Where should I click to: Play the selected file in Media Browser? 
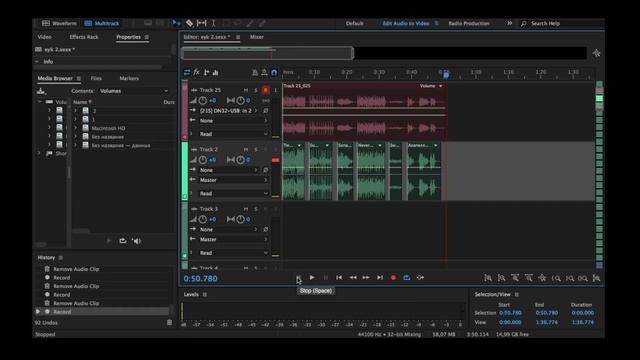pos(109,241)
